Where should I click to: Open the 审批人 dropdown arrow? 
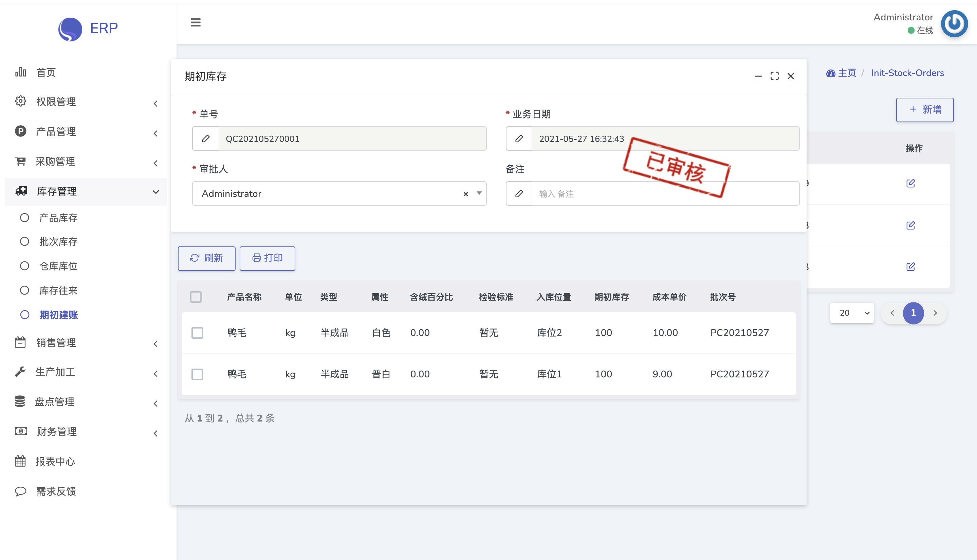pyautogui.click(x=479, y=193)
